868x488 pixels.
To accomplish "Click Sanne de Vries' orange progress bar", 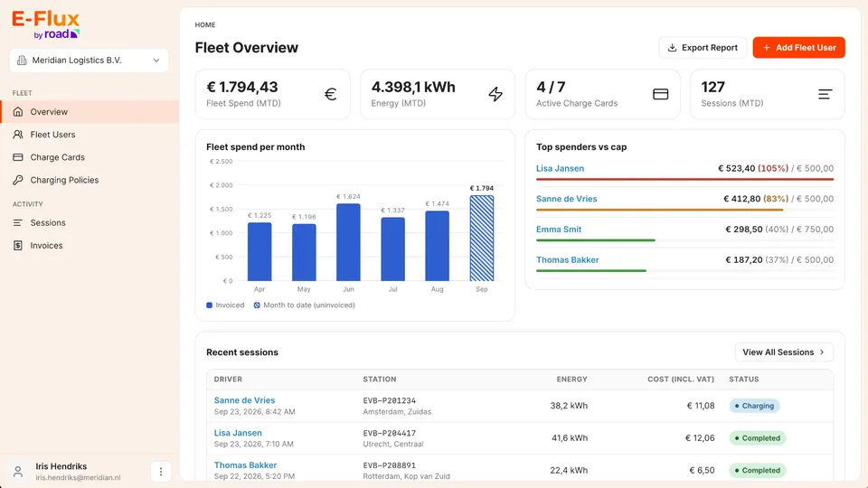I will pos(659,210).
